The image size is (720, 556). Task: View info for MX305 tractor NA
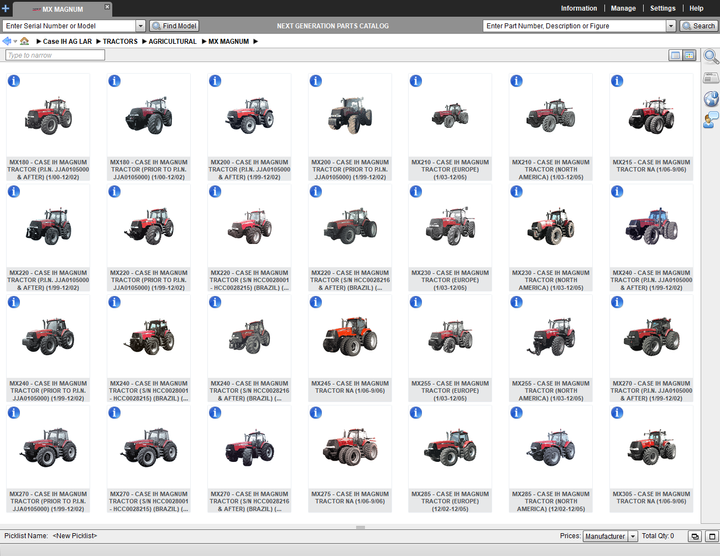[x=617, y=413]
